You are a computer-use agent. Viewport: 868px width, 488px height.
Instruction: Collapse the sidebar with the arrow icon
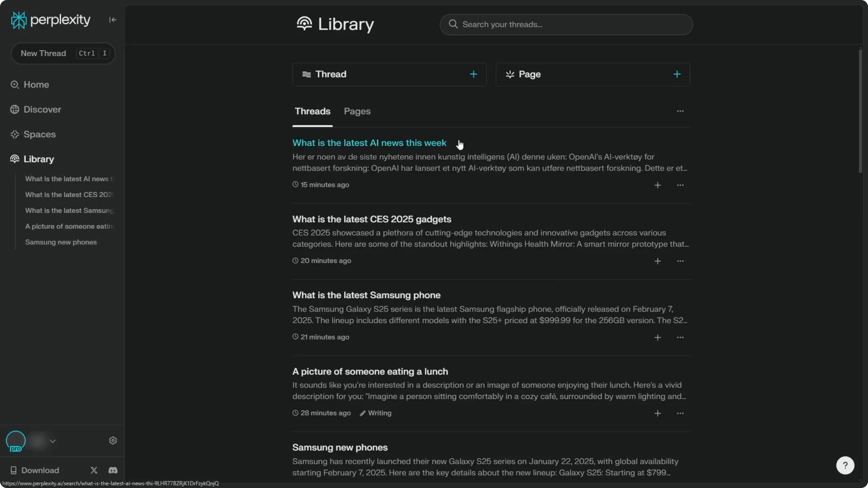coord(113,19)
